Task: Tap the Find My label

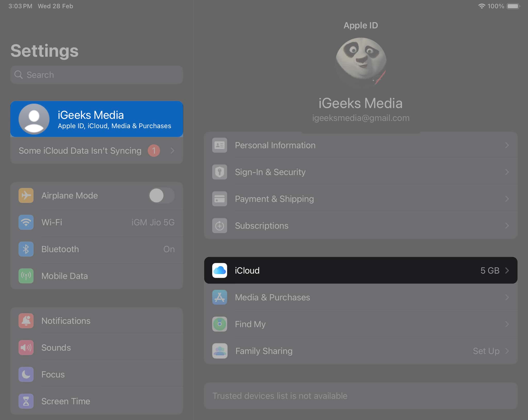Action: pos(250,324)
